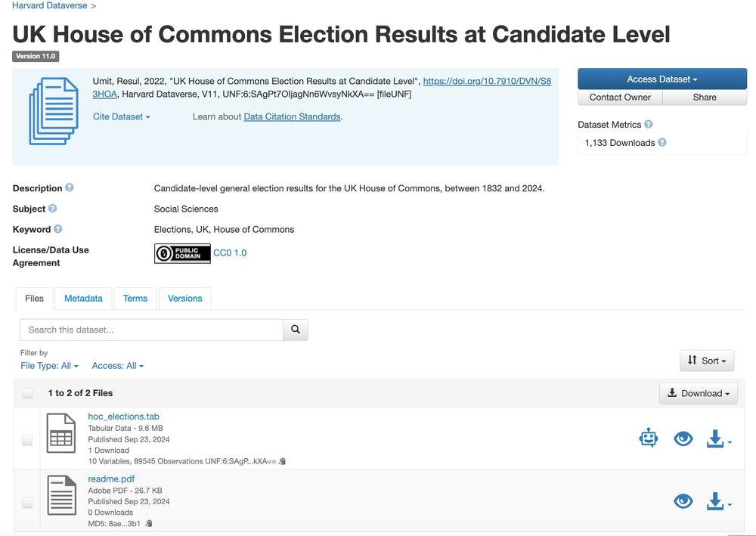Copy the UNF for hoc_elections.tab

pos(283,461)
